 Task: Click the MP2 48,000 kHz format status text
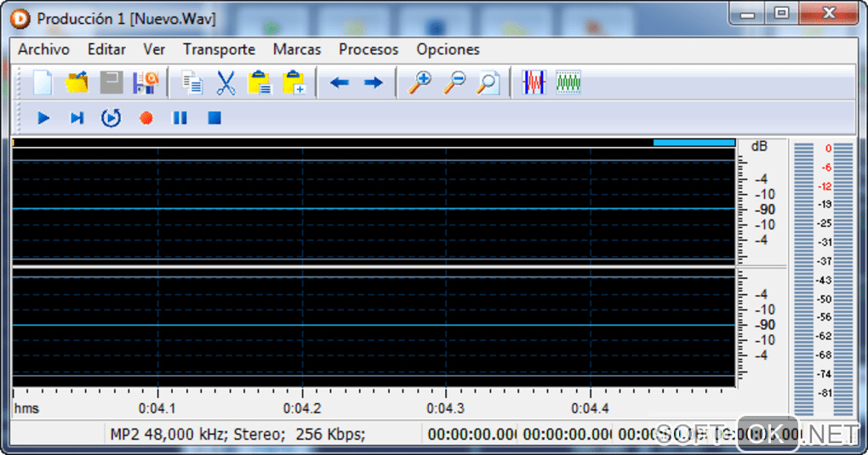[238, 434]
